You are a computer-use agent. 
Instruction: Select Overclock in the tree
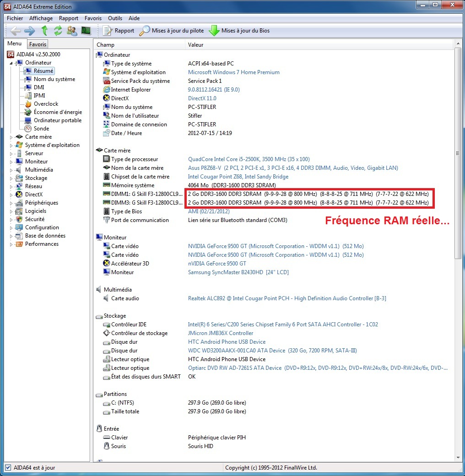coord(46,104)
